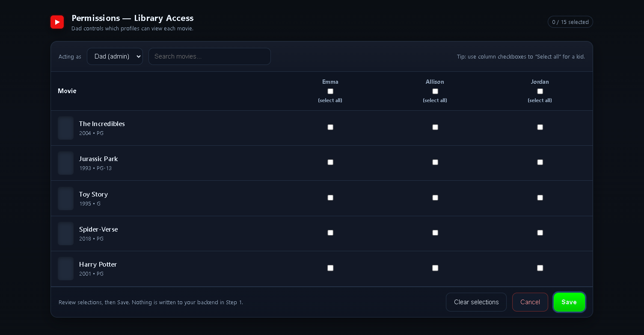Click Toy Story poster thumbnail
The width and height of the screenshot is (644, 335).
pos(66,198)
